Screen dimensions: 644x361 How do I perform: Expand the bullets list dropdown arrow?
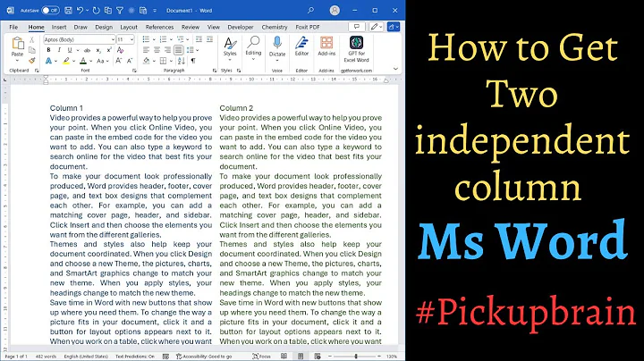click(154, 39)
